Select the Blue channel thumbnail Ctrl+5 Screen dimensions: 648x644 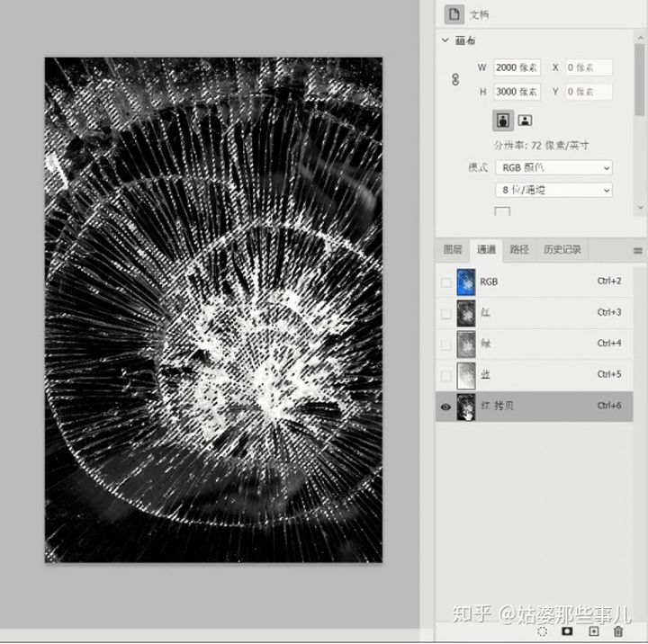[466, 376]
